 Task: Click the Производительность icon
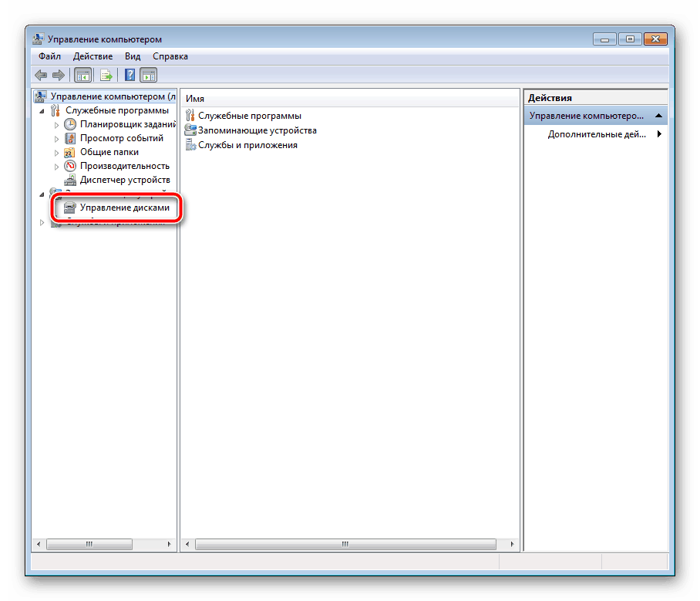tap(70, 166)
